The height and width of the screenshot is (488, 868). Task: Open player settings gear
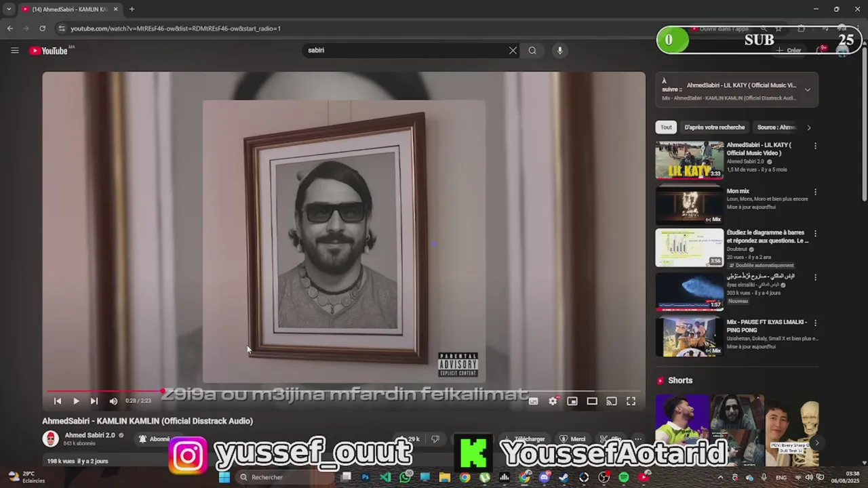(x=553, y=401)
